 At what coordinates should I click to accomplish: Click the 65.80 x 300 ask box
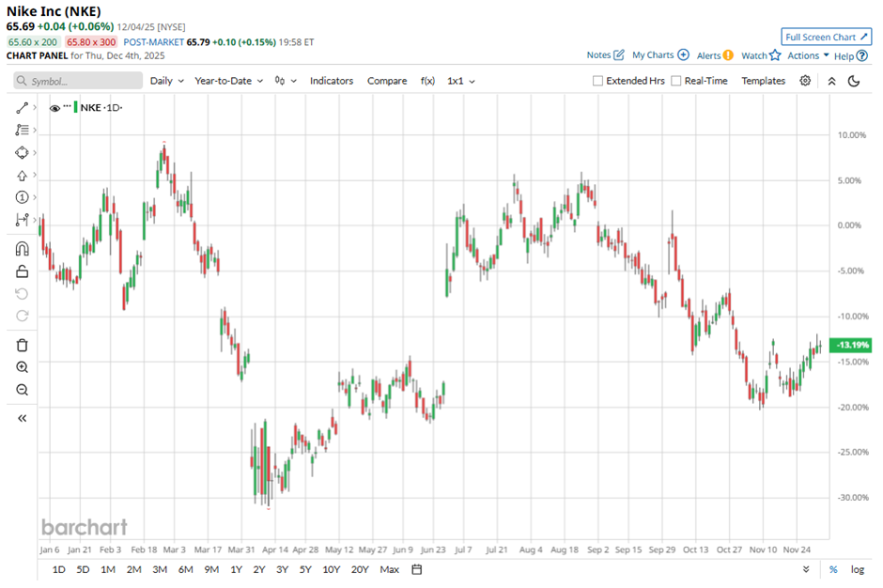91,41
